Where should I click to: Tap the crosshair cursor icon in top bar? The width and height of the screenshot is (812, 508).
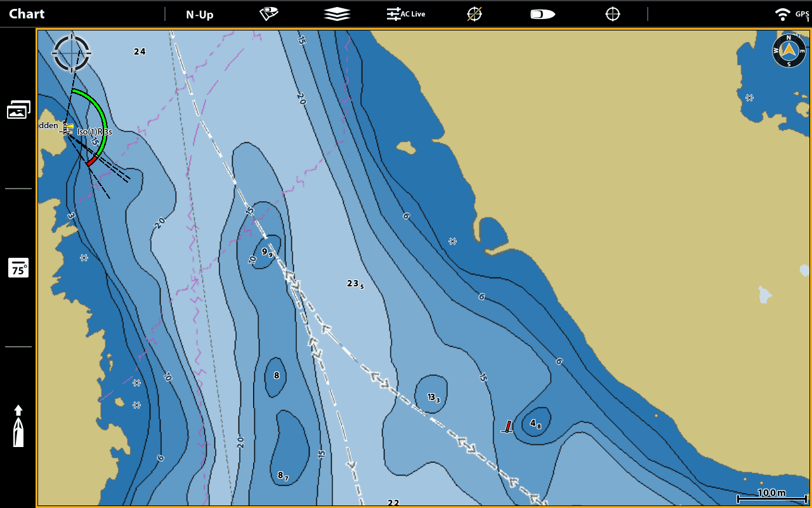[x=612, y=14]
